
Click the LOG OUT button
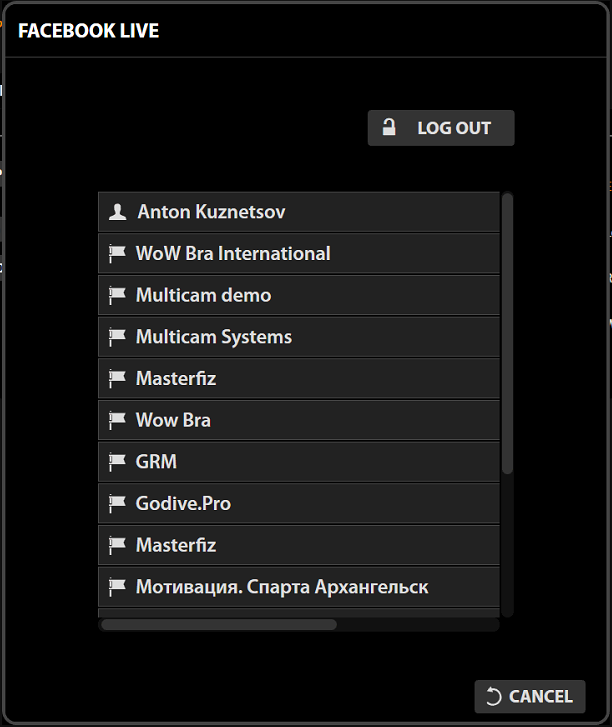(x=441, y=128)
